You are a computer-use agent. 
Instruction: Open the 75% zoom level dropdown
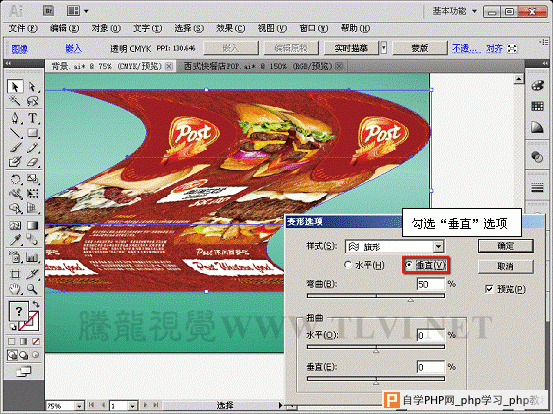[80, 406]
